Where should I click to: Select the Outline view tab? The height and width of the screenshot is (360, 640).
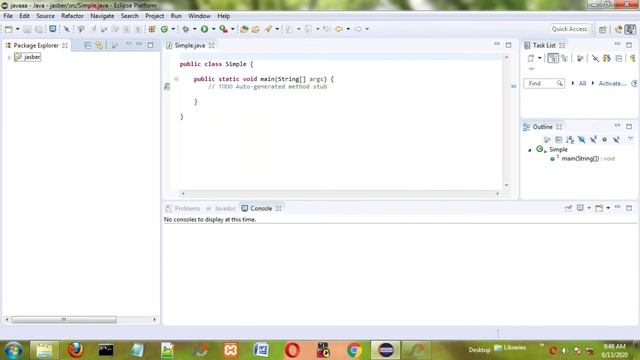(542, 127)
